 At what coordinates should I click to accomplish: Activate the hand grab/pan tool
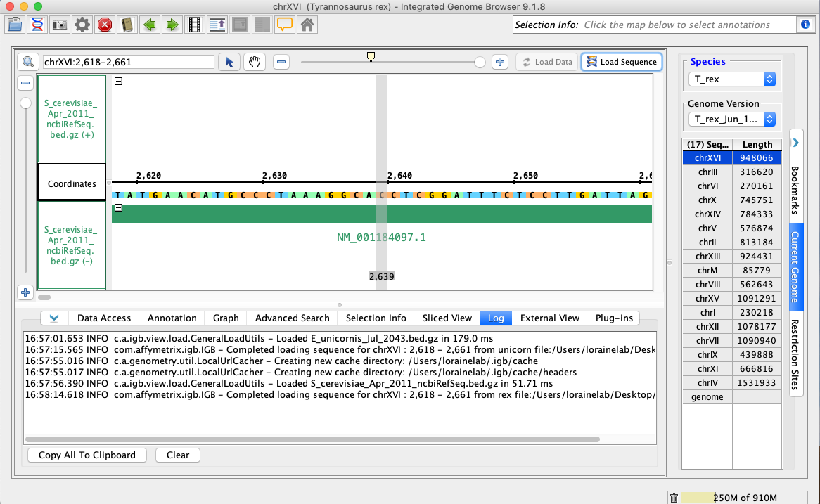click(x=255, y=62)
